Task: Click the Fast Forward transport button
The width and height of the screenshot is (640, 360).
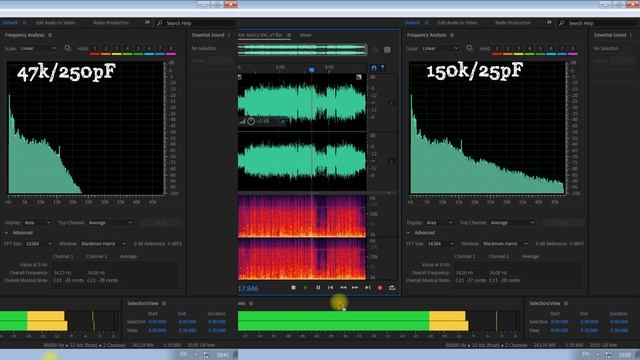Action: coord(355,288)
